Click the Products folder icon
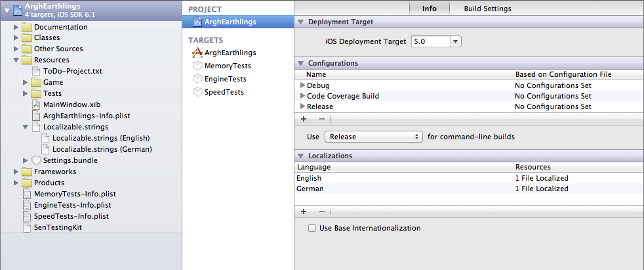This screenshot has height=270, width=644. pos(27,183)
